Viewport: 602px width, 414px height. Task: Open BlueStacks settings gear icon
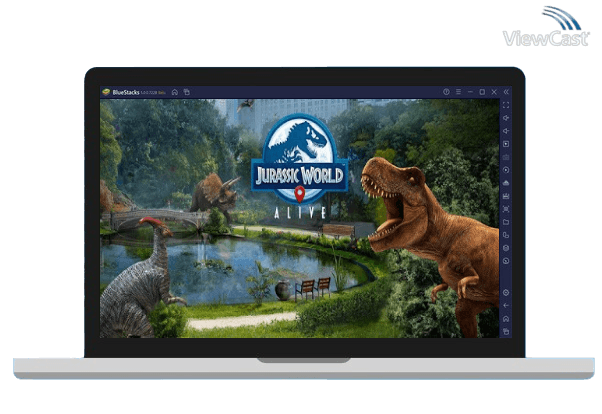click(506, 293)
